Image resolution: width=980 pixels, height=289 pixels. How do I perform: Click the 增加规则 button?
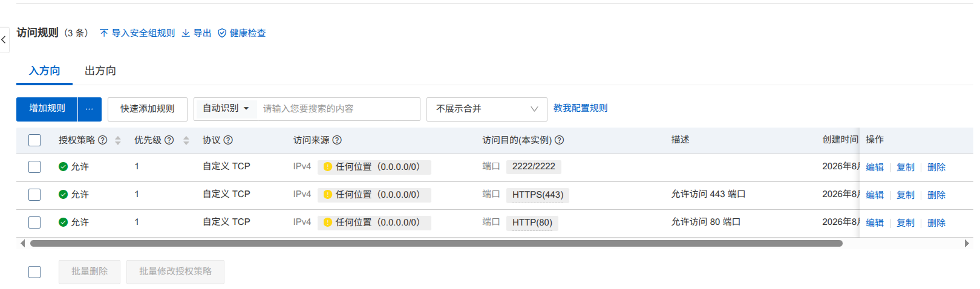pyautogui.click(x=47, y=109)
